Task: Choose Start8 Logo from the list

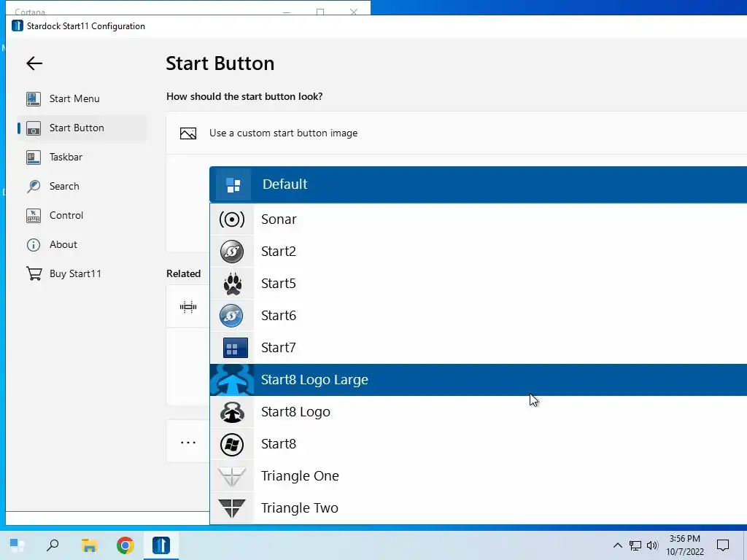Action: [x=479, y=411]
